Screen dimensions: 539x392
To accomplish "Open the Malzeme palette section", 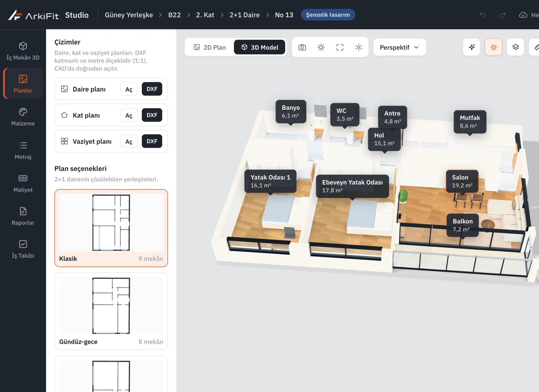I will tap(23, 117).
